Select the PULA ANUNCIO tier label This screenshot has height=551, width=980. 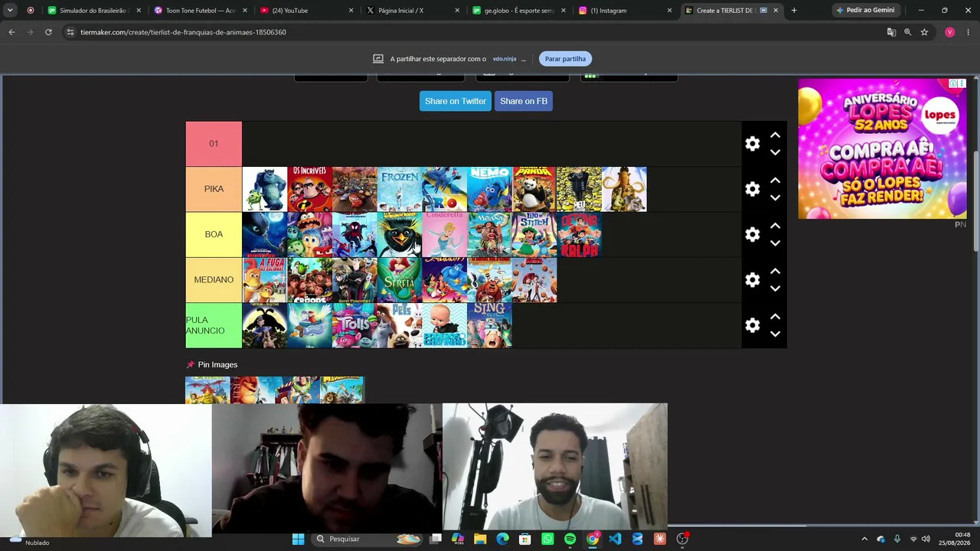(214, 325)
